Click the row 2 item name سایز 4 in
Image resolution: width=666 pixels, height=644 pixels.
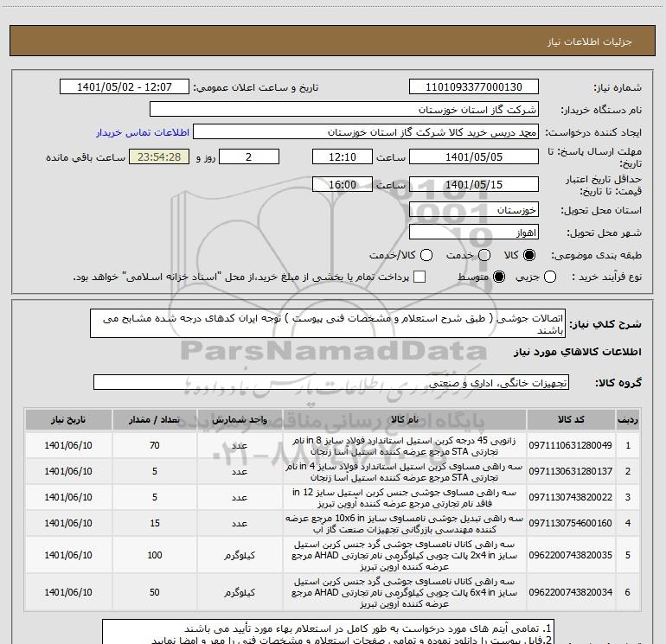pos(405,472)
